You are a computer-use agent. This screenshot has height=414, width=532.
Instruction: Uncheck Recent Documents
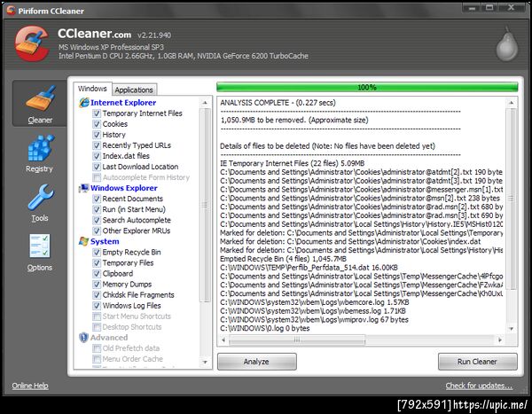pyautogui.click(x=97, y=199)
